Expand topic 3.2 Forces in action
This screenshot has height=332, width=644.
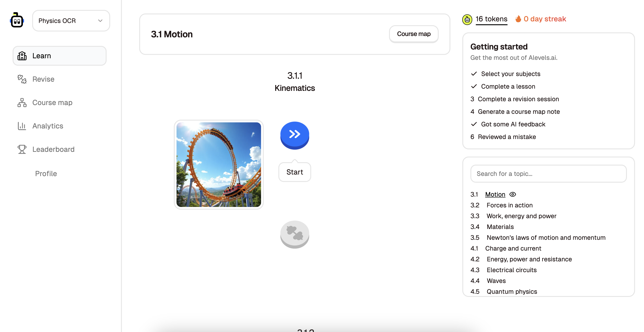click(x=510, y=205)
